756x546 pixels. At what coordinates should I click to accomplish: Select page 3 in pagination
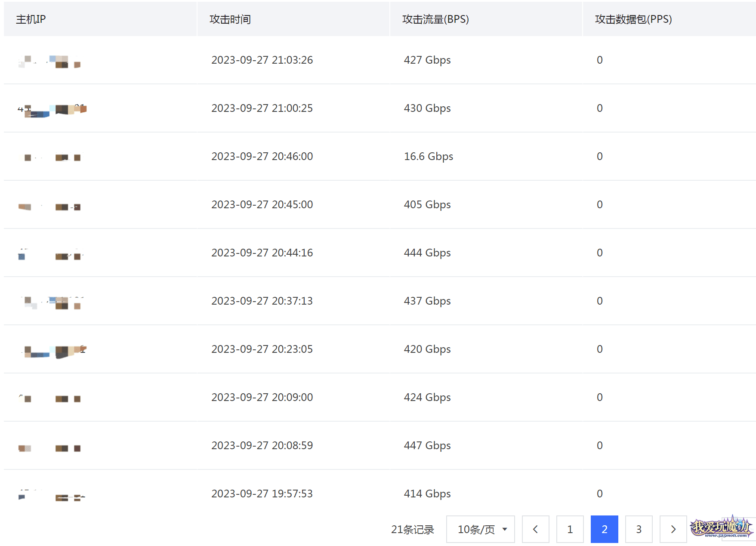point(639,529)
